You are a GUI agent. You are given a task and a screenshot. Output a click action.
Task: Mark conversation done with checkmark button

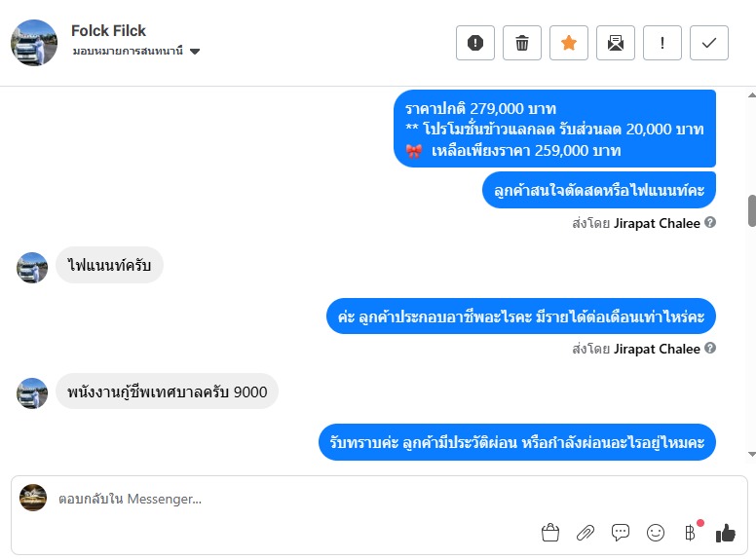(x=709, y=43)
